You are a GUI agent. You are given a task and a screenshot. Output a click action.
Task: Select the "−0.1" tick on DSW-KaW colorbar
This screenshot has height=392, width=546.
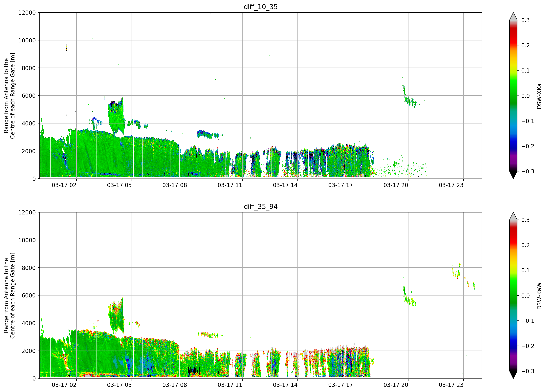point(528,321)
